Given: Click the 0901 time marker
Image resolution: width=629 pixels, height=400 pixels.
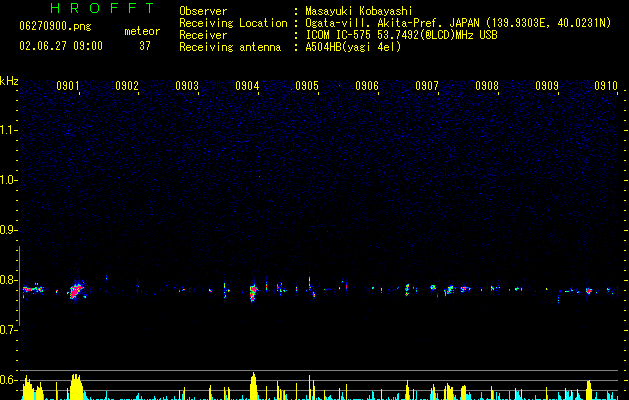Looking at the screenshot, I should pos(67,86).
